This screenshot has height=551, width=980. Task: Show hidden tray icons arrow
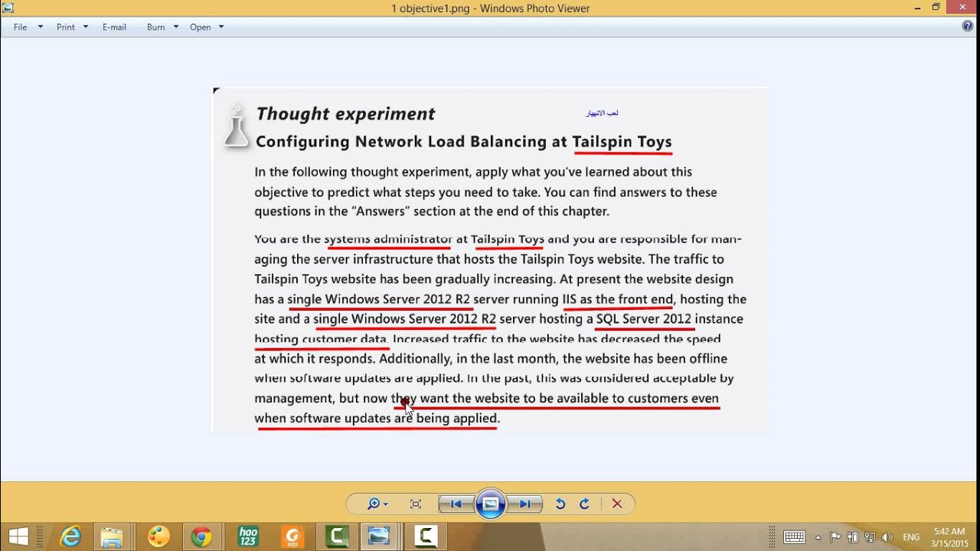pyautogui.click(x=818, y=537)
